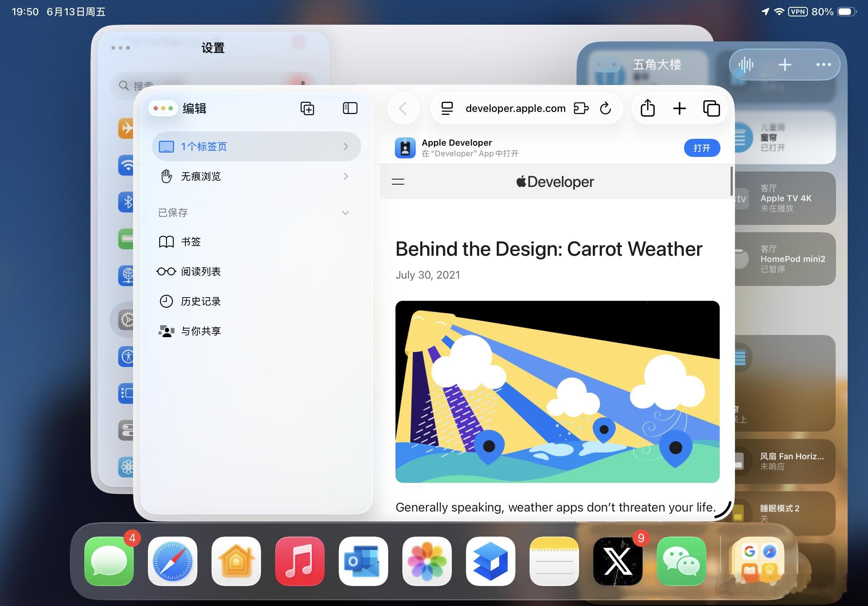Image resolution: width=868 pixels, height=606 pixels.
Task: Open Notes from the dock
Action: (x=554, y=561)
